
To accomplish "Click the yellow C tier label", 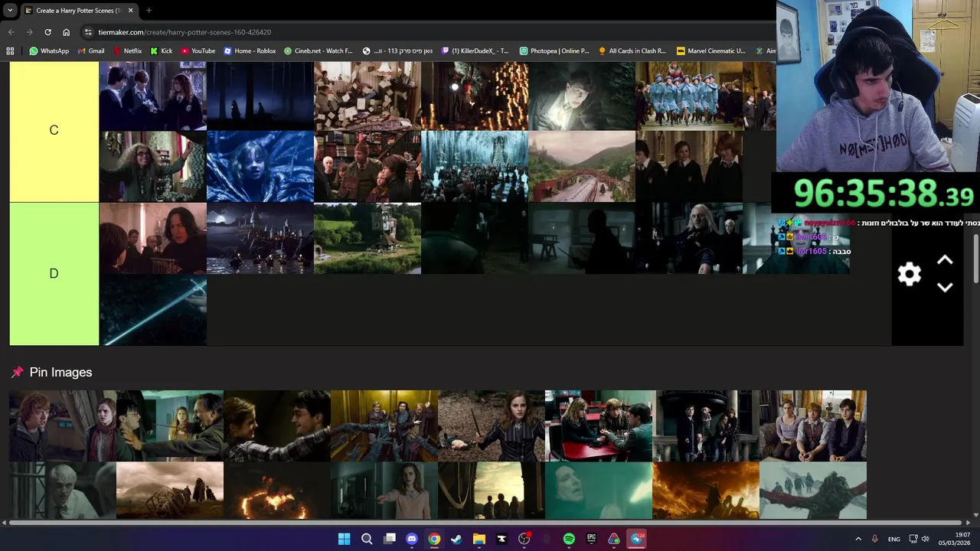I will point(54,130).
